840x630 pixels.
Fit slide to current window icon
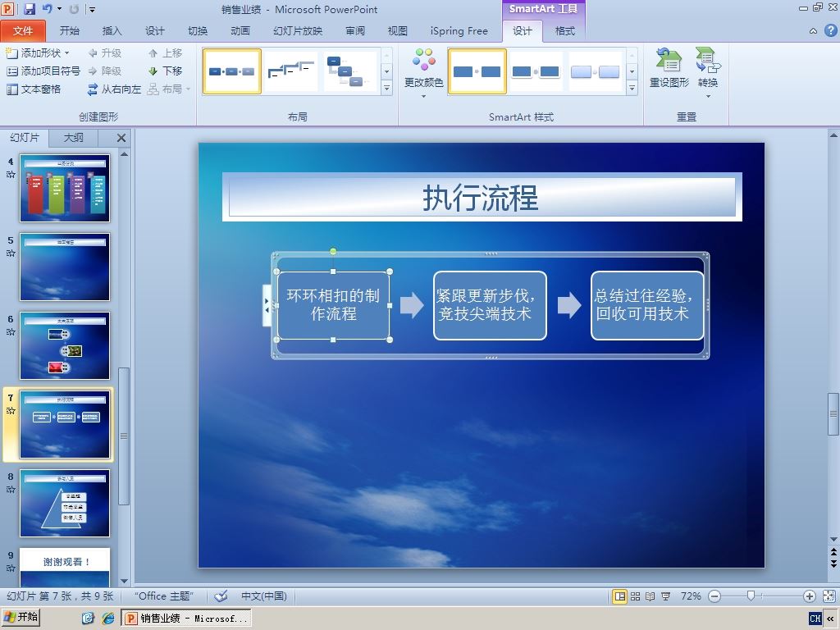[829, 596]
